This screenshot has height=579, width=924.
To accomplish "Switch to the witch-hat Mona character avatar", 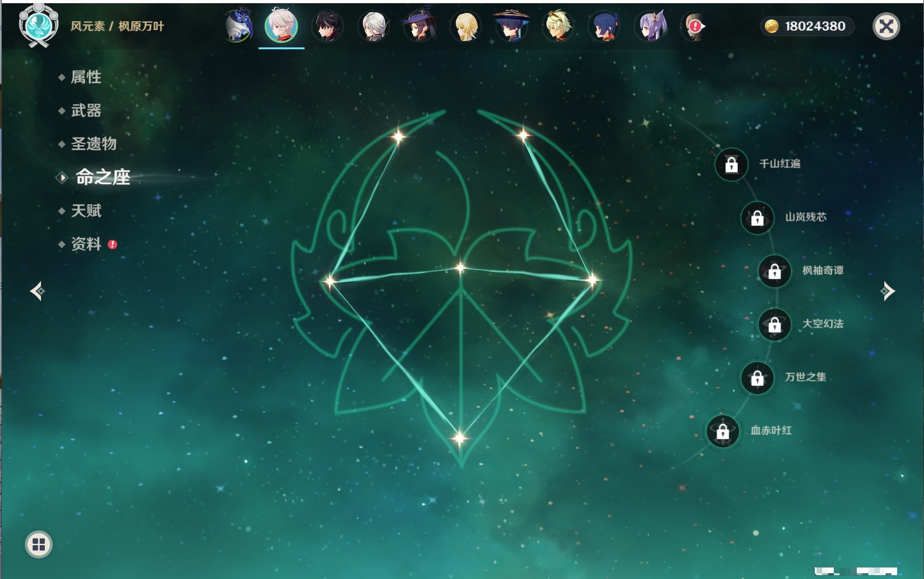I will click(x=419, y=26).
